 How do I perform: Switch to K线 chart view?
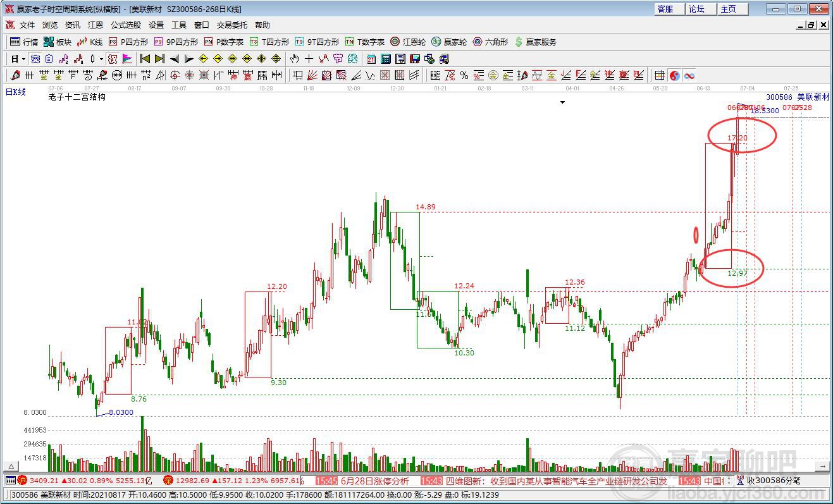point(89,42)
